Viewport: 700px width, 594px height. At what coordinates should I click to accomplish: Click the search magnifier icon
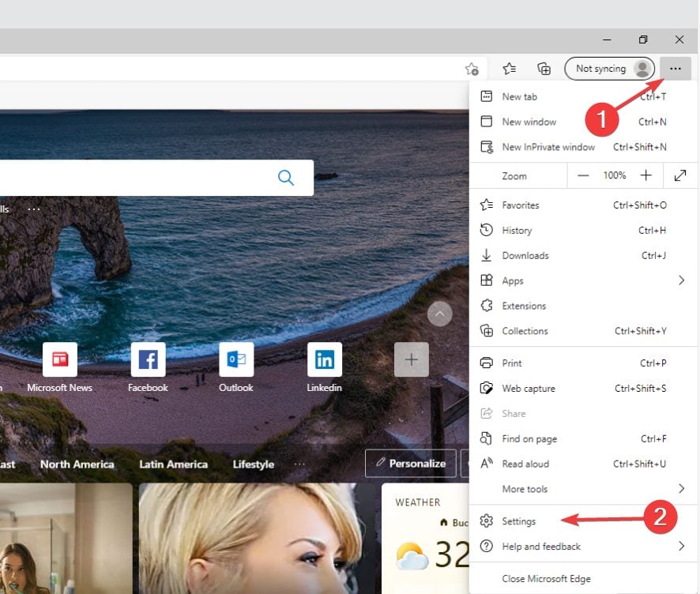286,178
